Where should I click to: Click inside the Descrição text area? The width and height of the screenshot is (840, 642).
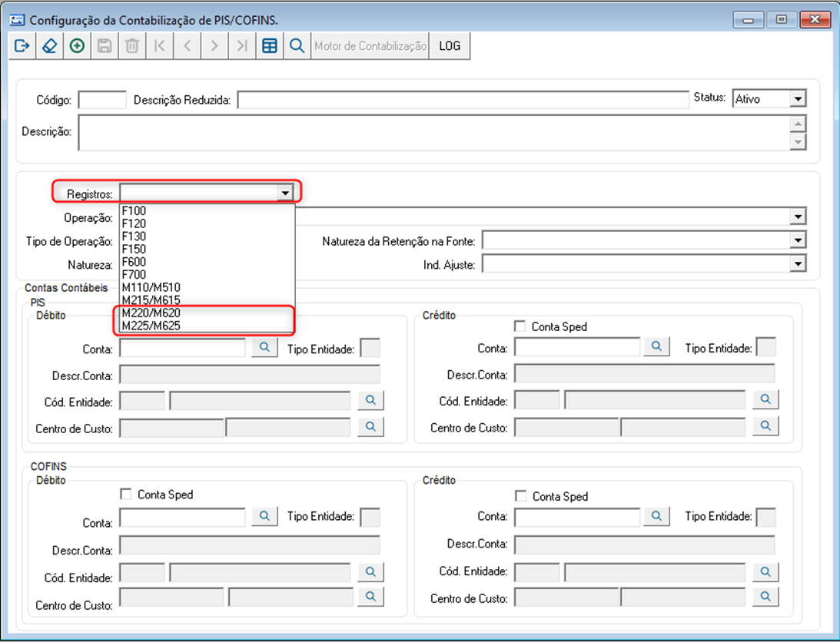coord(434,132)
